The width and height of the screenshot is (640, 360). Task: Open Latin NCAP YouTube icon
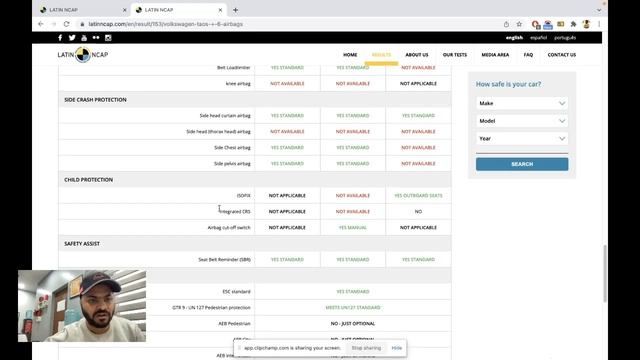coord(84,38)
